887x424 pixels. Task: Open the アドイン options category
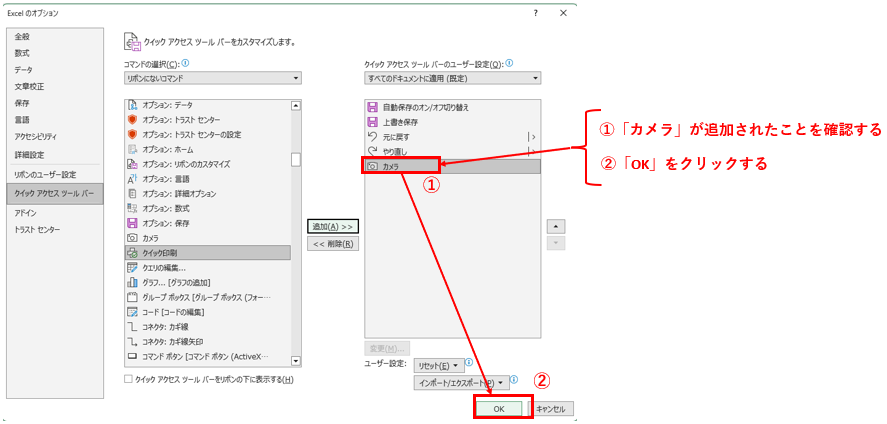[x=25, y=213]
